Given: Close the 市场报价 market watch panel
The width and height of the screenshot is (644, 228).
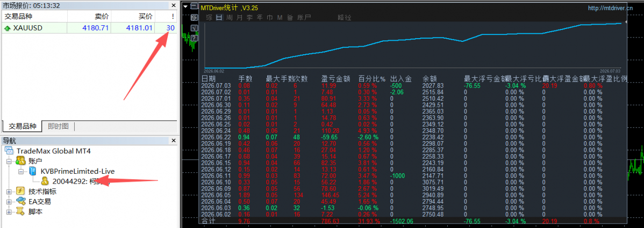Looking at the screenshot, I should [174, 5].
